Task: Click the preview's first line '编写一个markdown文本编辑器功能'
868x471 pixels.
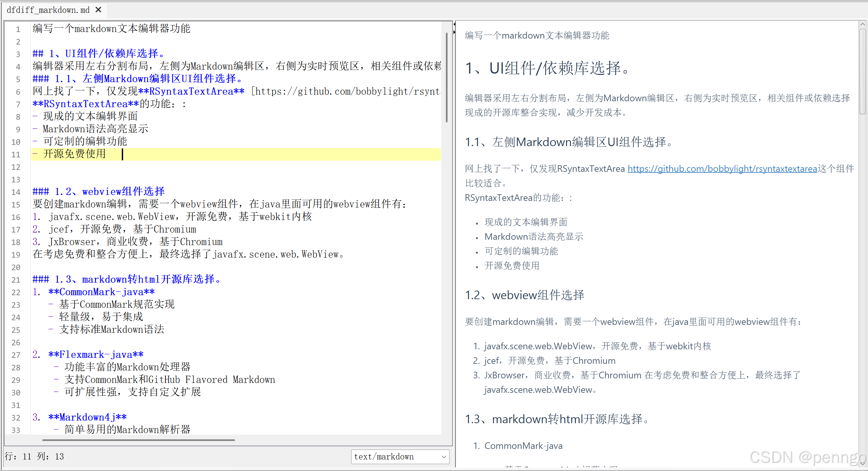Action: pyautogui.click(x=537, y=35)
